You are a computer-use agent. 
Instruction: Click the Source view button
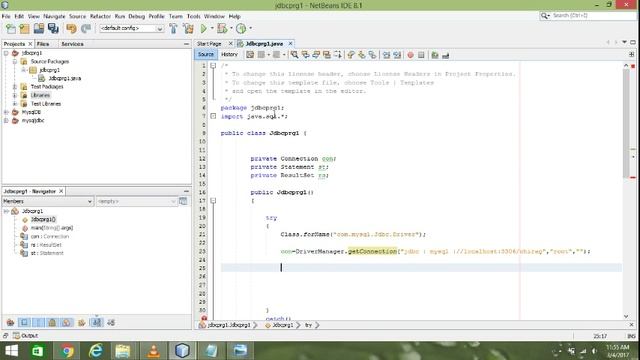[206, 54]
